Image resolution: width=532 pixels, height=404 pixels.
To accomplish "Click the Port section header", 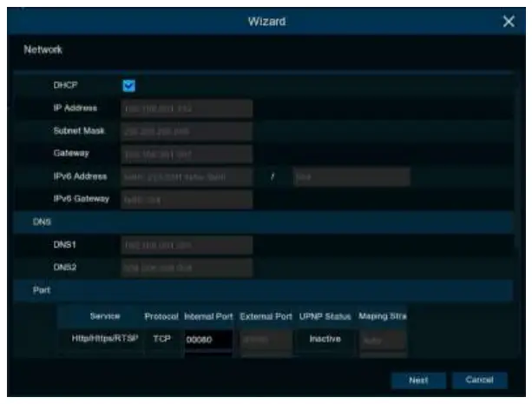I will click(x=263, y=290).
